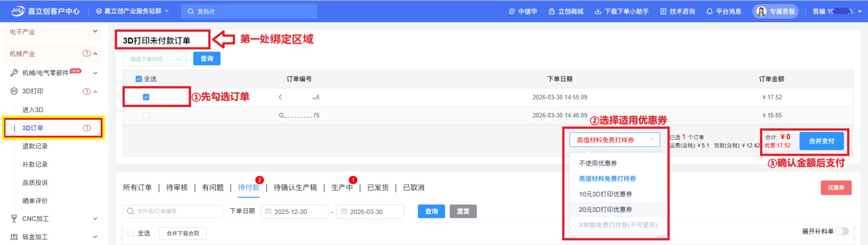This screenshot has height=245, width=868.
Task: Click the 文件名/订单编号 search field
Action: click(x=178, y=211)
